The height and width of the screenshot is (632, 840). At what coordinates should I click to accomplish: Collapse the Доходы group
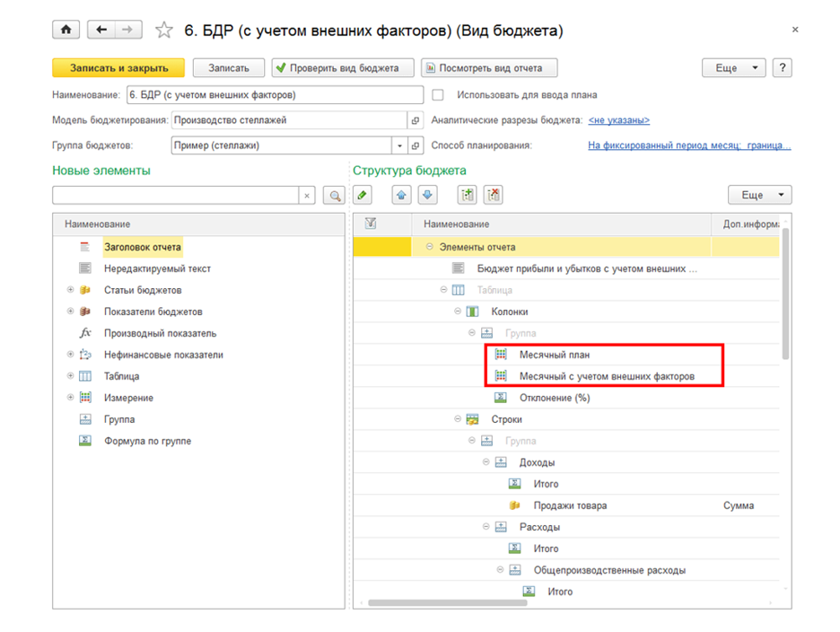(486, 461)
